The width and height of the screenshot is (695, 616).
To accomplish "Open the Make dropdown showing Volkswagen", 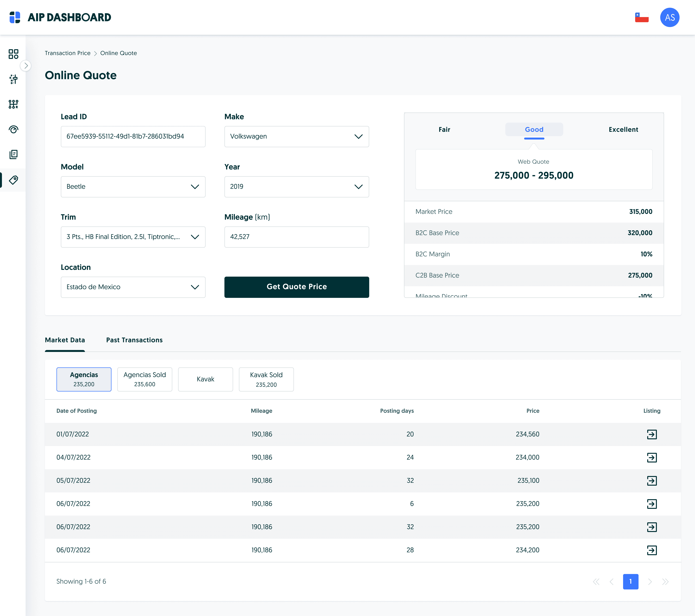I will click(x=296, y=136).
